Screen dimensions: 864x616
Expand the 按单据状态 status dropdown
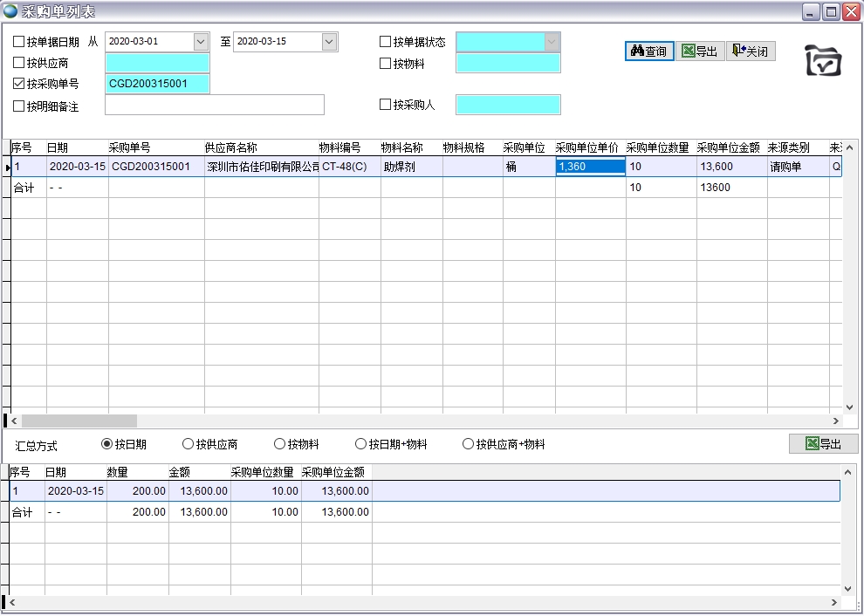[552, 42]
